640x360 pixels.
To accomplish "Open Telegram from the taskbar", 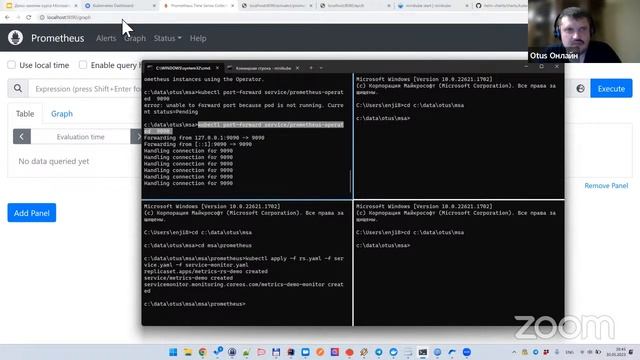I will click(x=379, y=352).
